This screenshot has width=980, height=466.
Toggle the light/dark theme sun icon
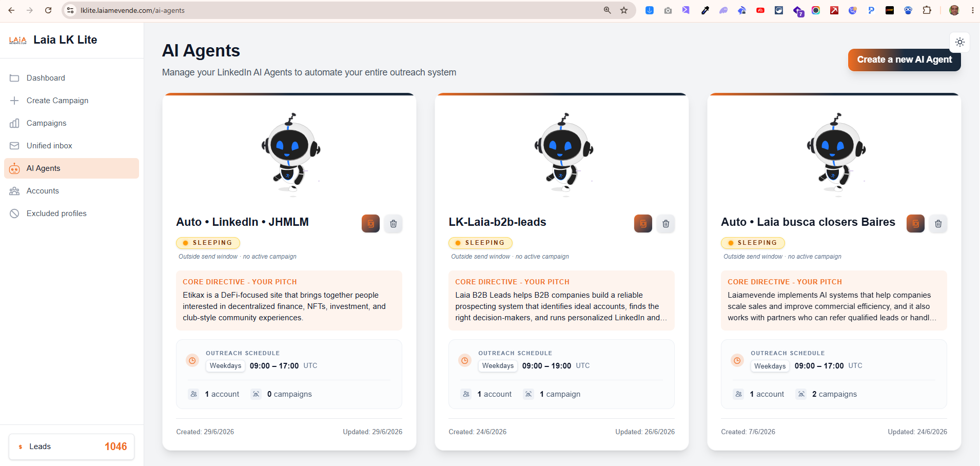[960, 42]
